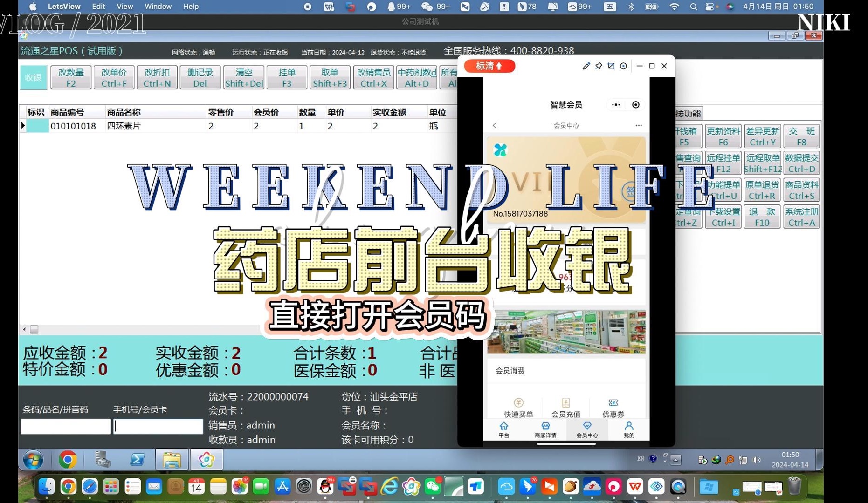Viewport: 868px width, 503px height.
Task: Click the 改数量 F2 button
Action: pyautogui.click(x=71, y=77)
